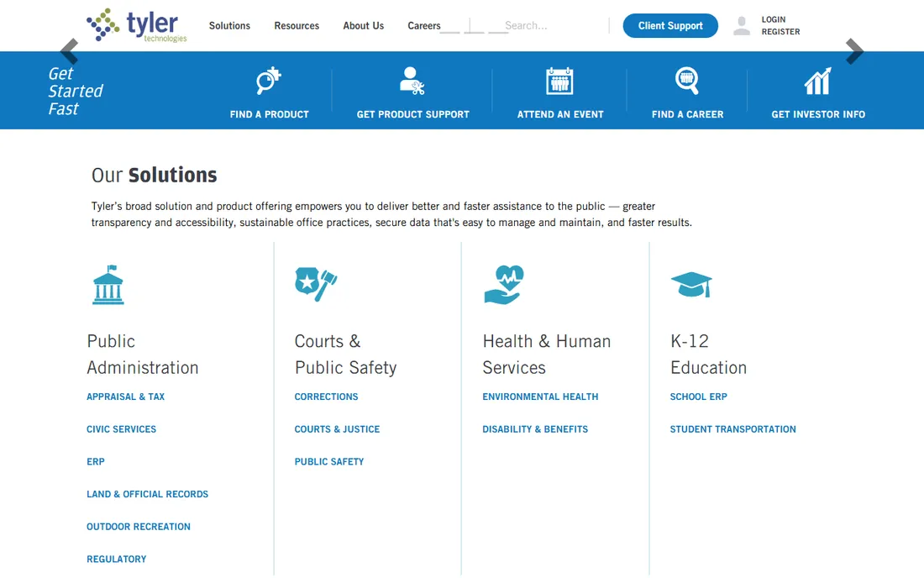The image size is (924, 578).
Task: Open the Resources menu
Action: (297, 26)
